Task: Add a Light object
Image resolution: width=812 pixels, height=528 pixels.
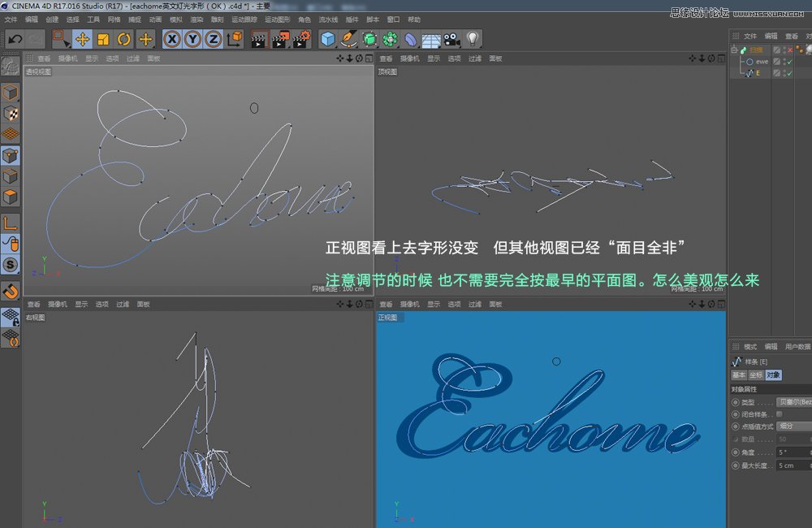Action: coord(473,39)
